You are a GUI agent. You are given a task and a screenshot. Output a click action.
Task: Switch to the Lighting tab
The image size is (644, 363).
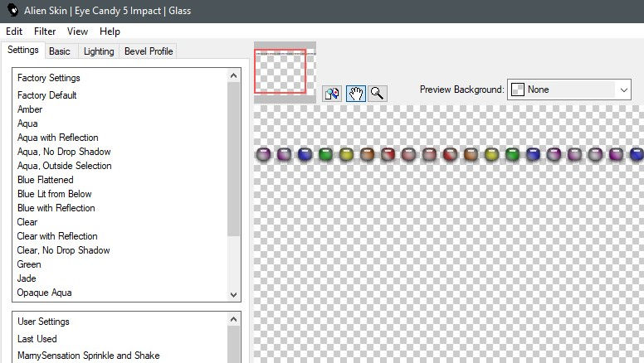coord(99,51)
